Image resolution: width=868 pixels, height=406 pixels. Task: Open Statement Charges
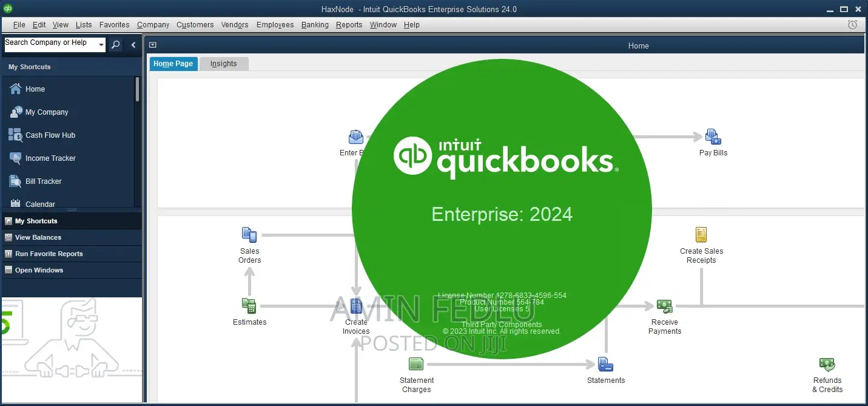pos(416,363)
